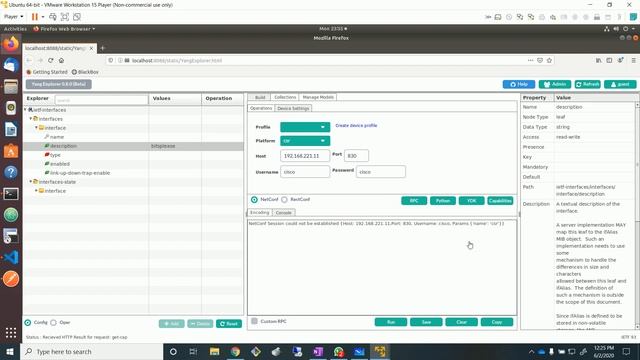Image resolution: width=640 pixels, height=360 pixels.
Task: Click the Reset button under the explorer
Action: 229,324
